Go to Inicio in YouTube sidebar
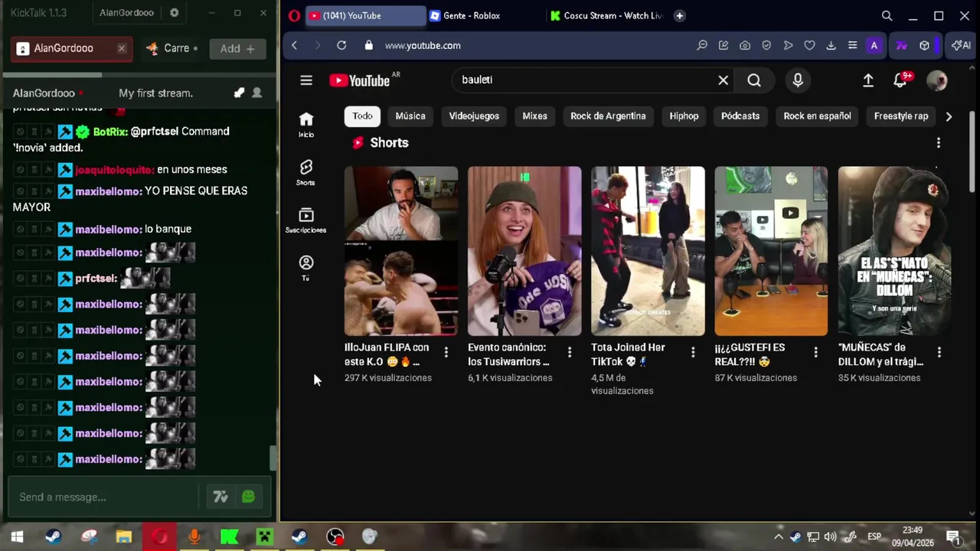Viewport: 980px width, 551px height. click(306, 125)
